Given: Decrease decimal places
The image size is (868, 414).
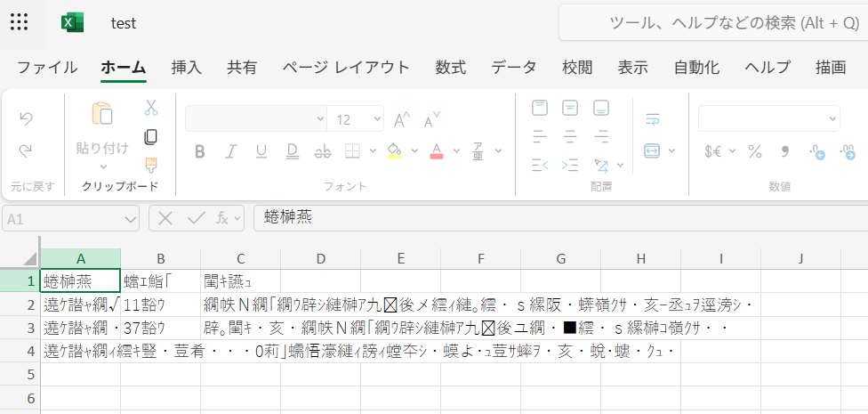Looking at the screenshot, I should click(x=817, y=151).
